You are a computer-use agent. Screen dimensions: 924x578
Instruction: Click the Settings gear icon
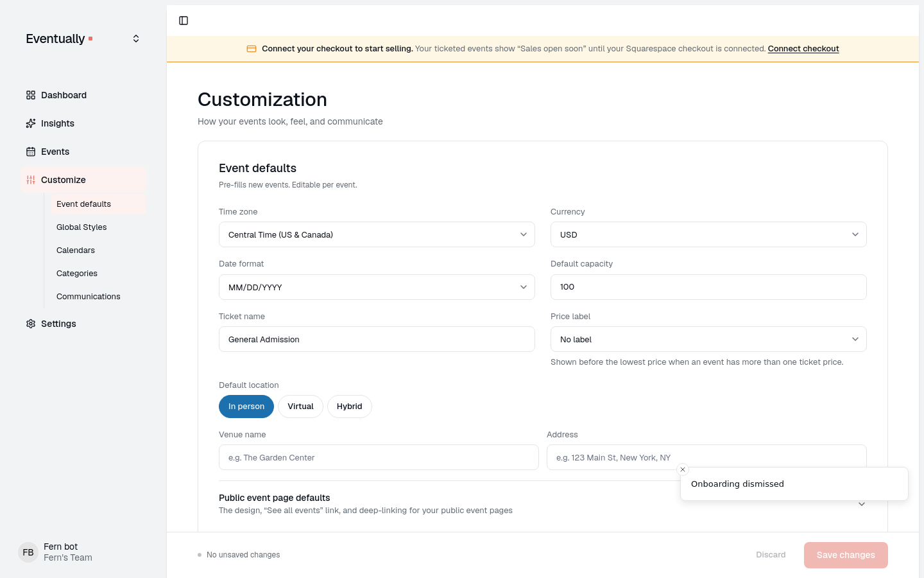pos(31,324)
